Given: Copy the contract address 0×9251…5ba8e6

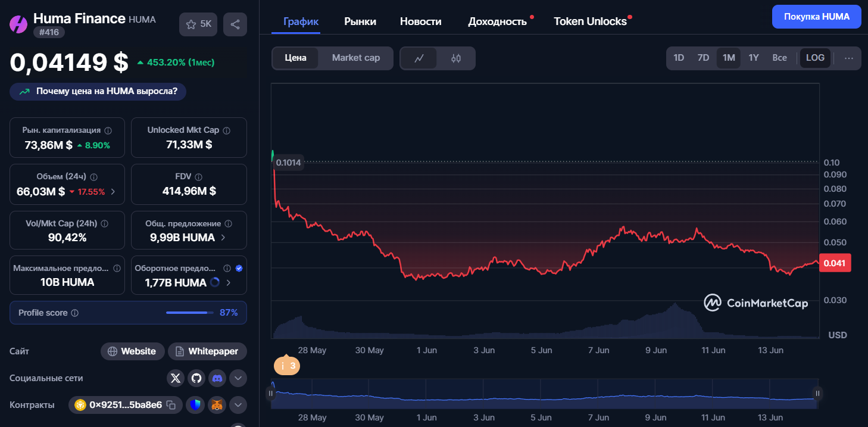Looking at the screenshot, I should coord(171,405).
